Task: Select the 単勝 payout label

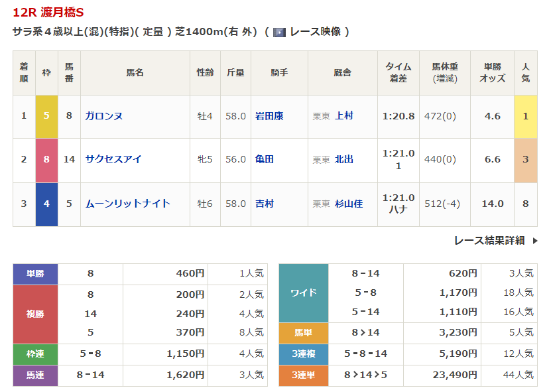Action: [35, 274]
